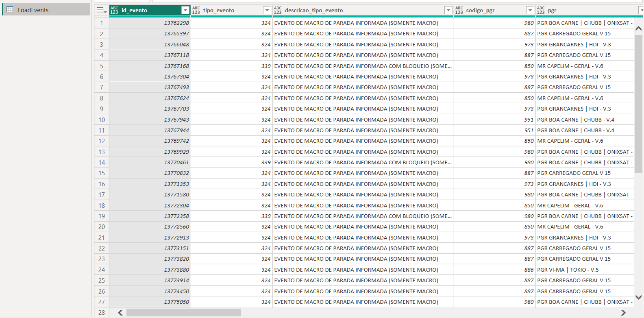Click id_evento cell 13772358
Screen dimensions: 644x318
coord(150,216)
